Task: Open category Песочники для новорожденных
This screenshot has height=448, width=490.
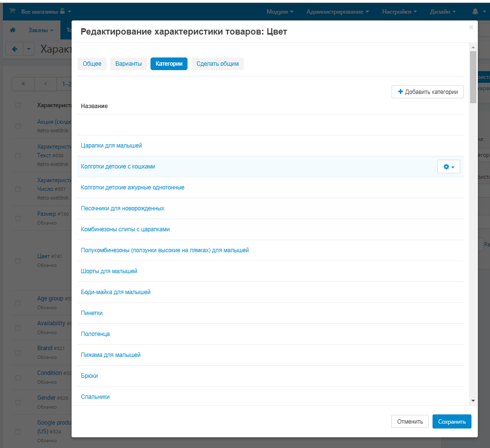Action: coord(123,208)
